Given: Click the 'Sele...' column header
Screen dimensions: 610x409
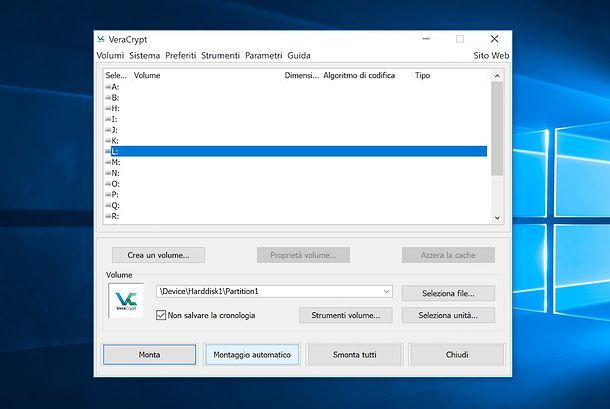Looking at the screenshot, I should [117, 75].
